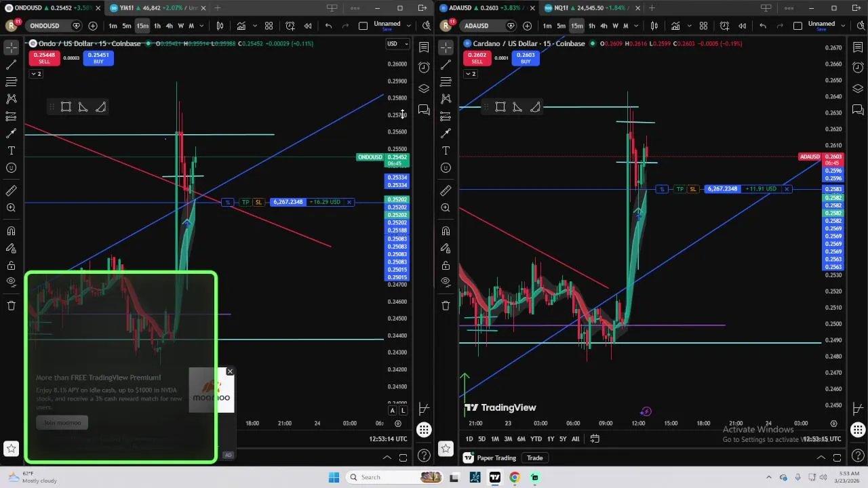Start bar replay in ONDOUSD toolbar
The image size is (868, 488).
coord(308,26)
